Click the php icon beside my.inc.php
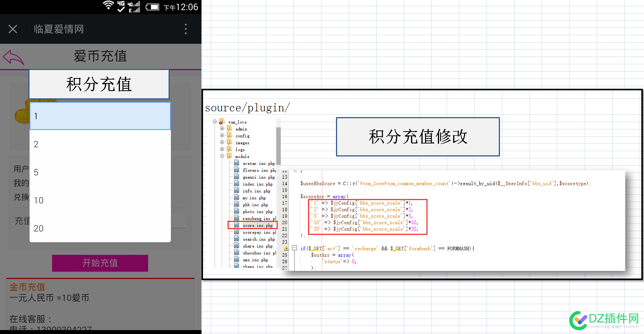This screenshot has height=334, width=644. 237,197
